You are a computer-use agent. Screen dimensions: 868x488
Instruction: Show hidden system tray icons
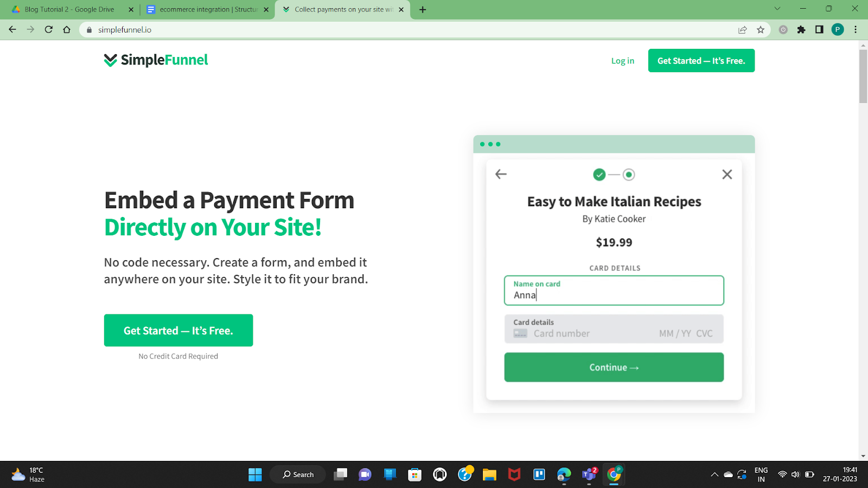point(714,474)
